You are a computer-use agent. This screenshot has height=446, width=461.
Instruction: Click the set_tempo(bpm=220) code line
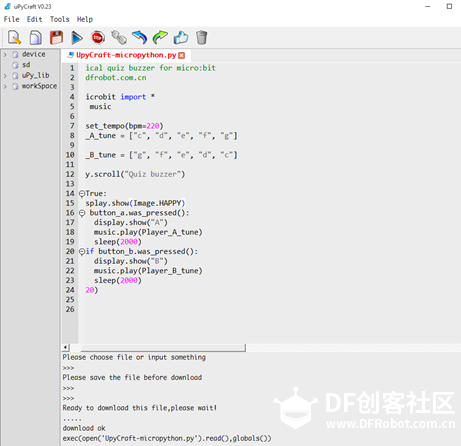click(124, 126)
